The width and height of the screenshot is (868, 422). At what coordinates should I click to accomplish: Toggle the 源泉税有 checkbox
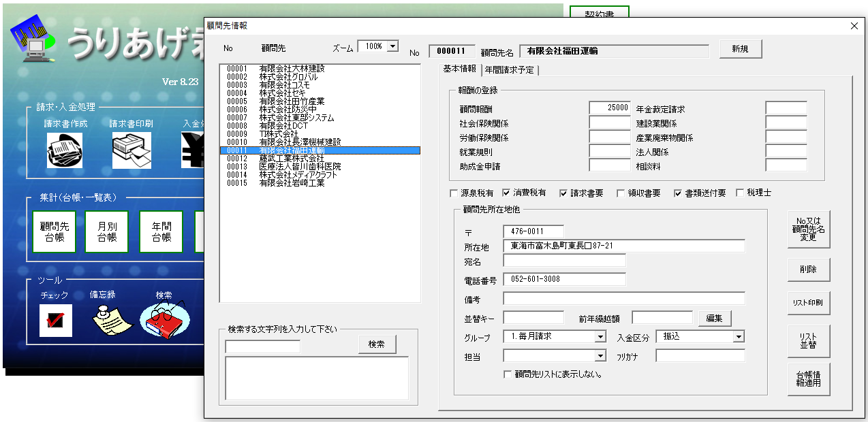454,193
